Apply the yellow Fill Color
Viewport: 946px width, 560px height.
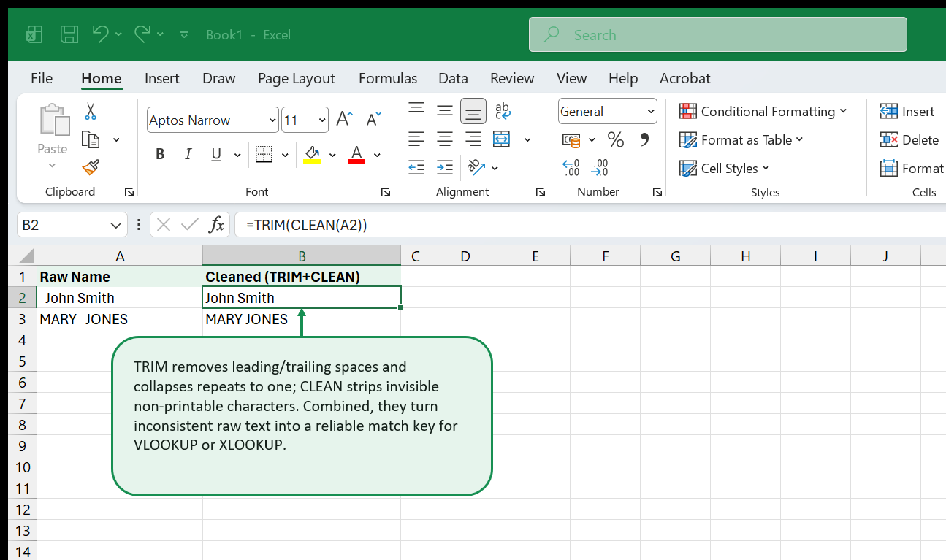[x=312, y=154]
